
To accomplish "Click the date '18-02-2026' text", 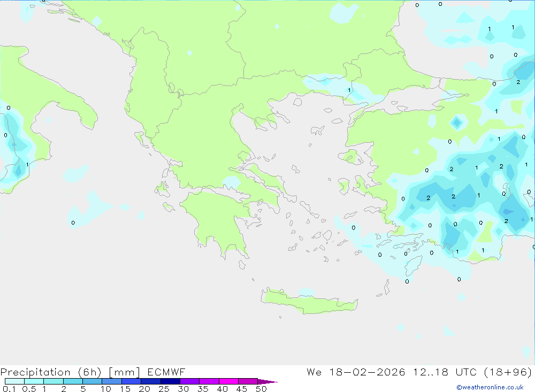I will pos(367,372).
